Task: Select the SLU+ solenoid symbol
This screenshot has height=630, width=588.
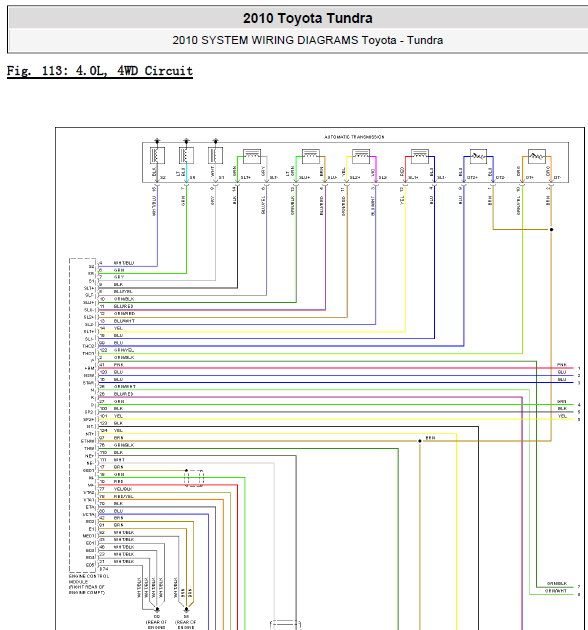Action: coord(311,156)
